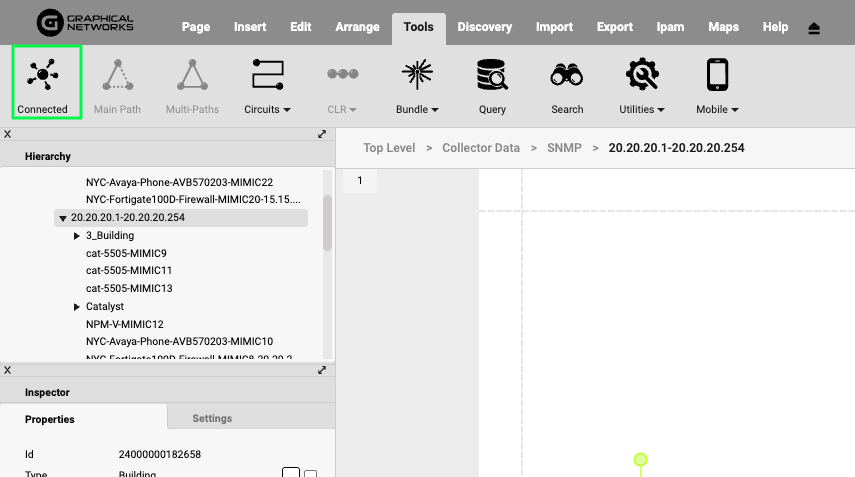Expand the 3_Building tree node
Image resolution: width=855 pixels, height=477 pixels.
[77, 236]
